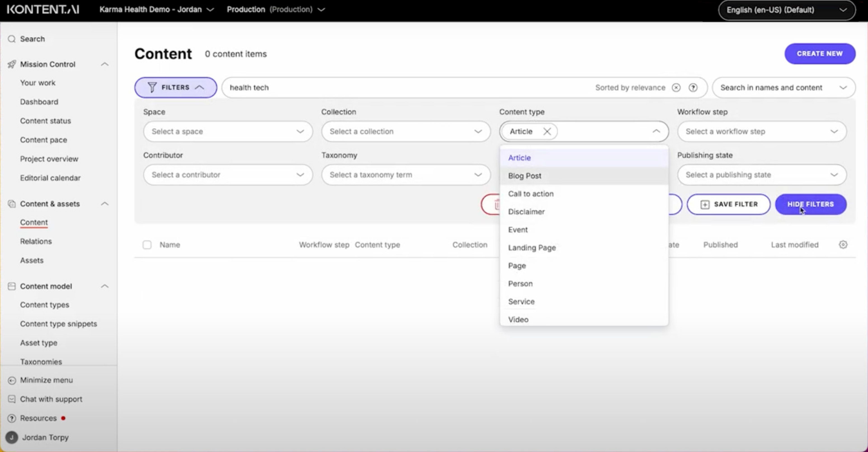868x452 pixels.
Task: Choose Blog Post from content type list
Action: point(525,176)
